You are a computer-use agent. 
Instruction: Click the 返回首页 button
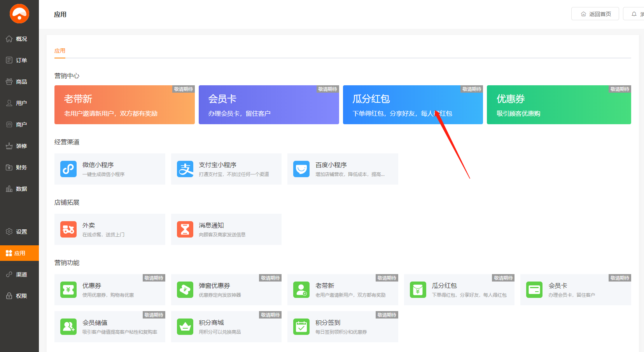click(x=595, y=14)
